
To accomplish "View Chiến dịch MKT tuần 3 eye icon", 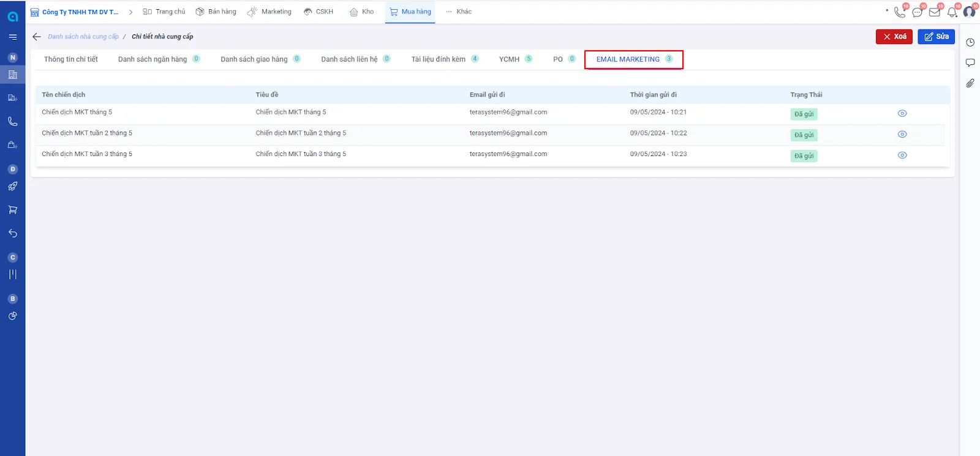I will [x=902, y=155].
